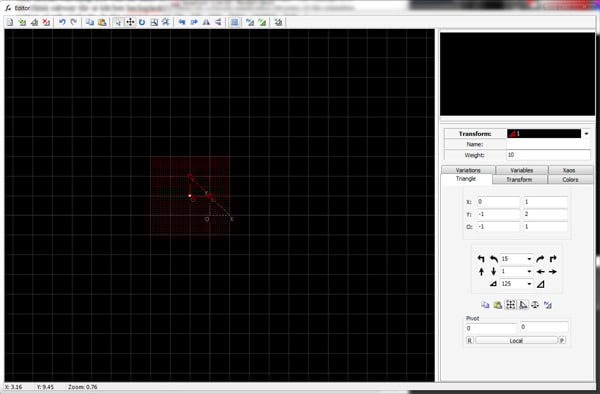Click the P pick pivot button
The image size is (600, 394).
(x=562, y=340)
